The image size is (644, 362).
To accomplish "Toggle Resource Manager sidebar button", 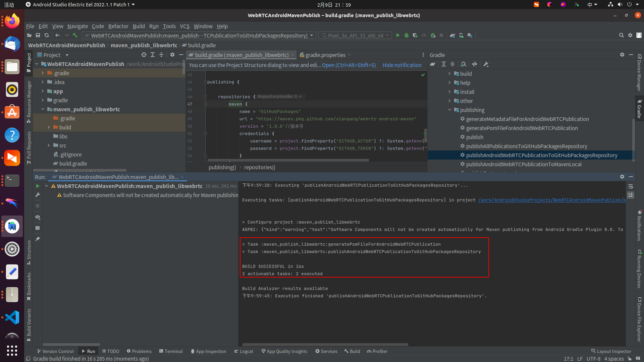I will (x=29, y=102).
